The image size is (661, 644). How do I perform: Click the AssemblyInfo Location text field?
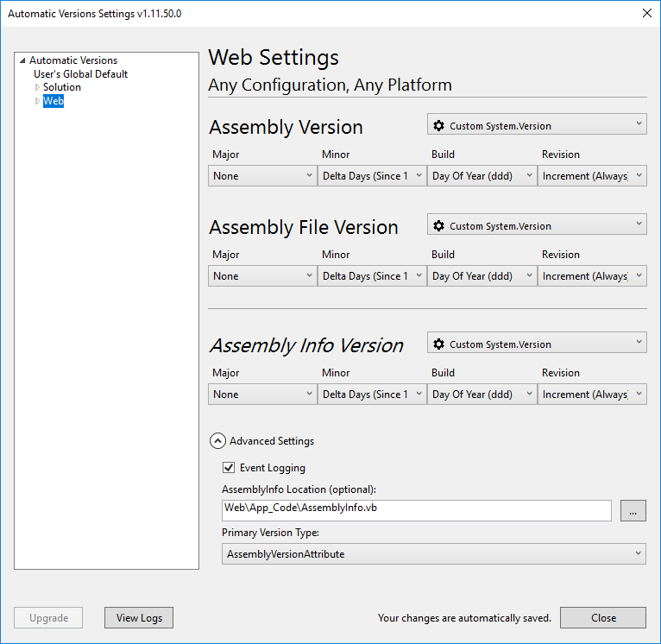(x=416, y=508)
